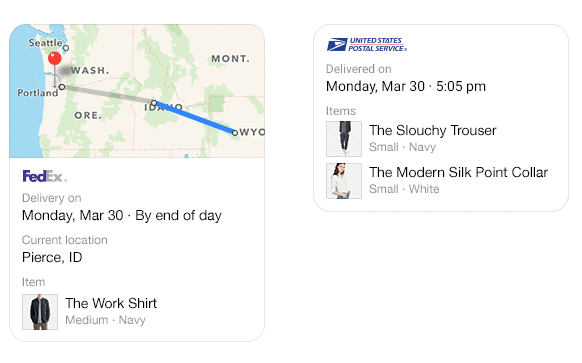Open the Modern Silk Point Collar thumbnail
582x363 pixels.
pos(344,181)
